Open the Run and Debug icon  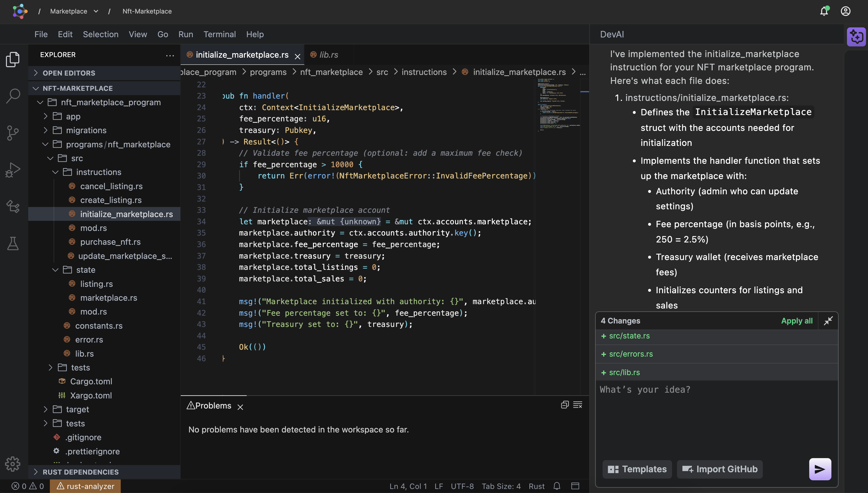coord(13,170)
